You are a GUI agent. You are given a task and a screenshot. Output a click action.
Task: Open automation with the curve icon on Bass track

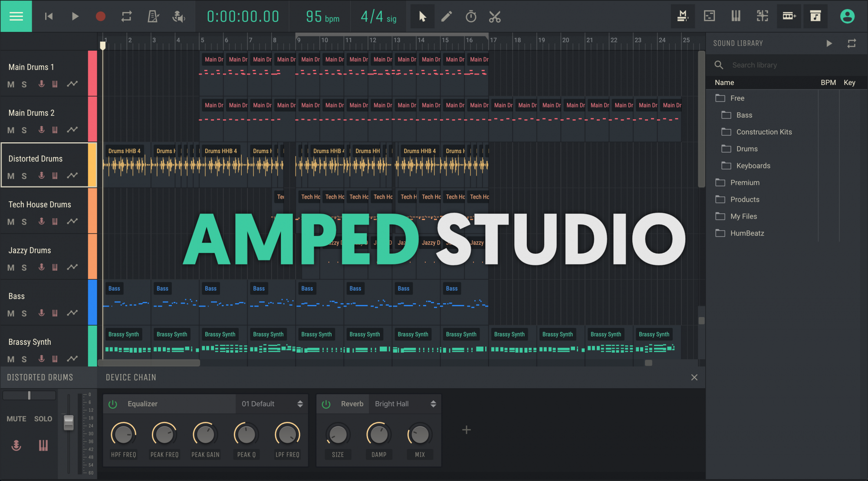(x=72, y=313)
